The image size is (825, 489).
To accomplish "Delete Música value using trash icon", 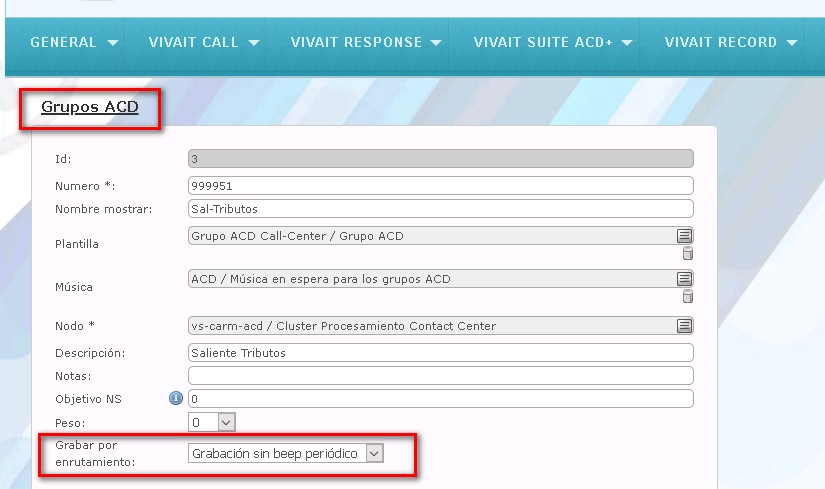I will 687,296.
